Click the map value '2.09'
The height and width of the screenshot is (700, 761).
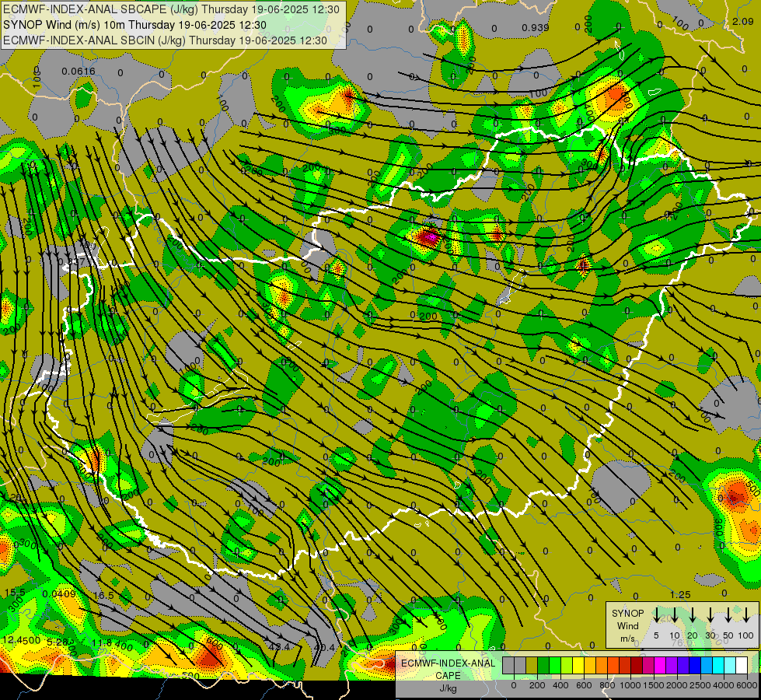pyautogui.click(x=742, y=21)
